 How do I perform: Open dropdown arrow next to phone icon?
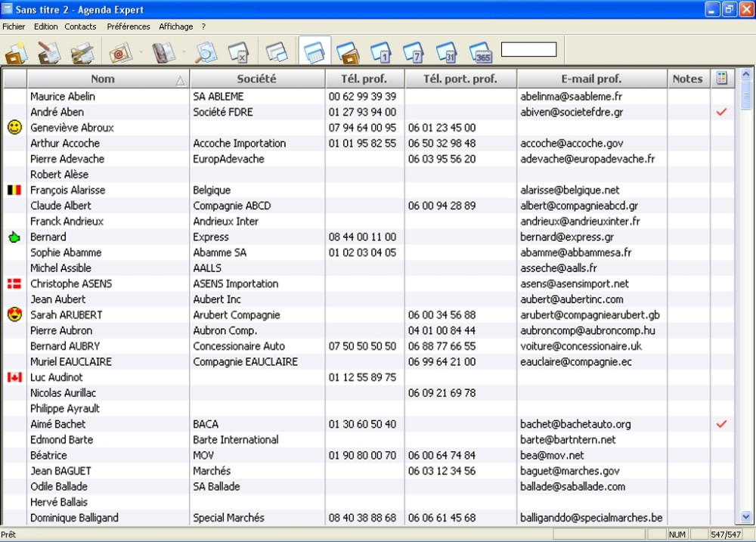pyautogui.click(x=184, y=53)
